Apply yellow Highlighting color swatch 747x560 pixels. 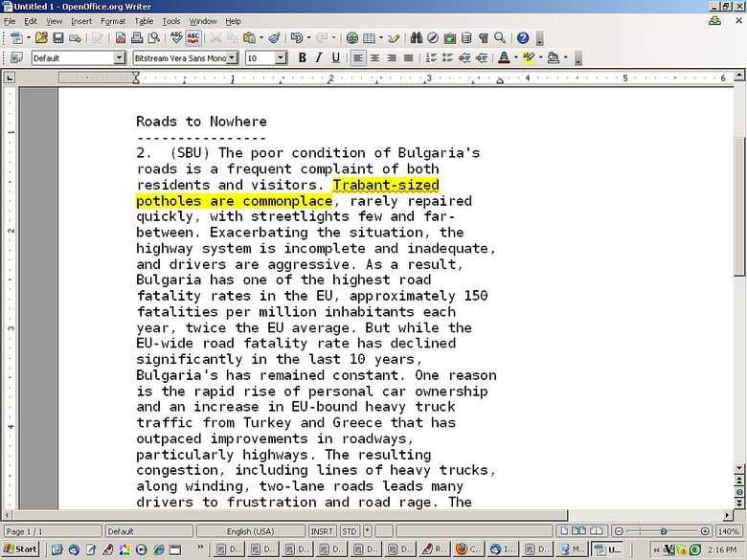click(529, 58)
